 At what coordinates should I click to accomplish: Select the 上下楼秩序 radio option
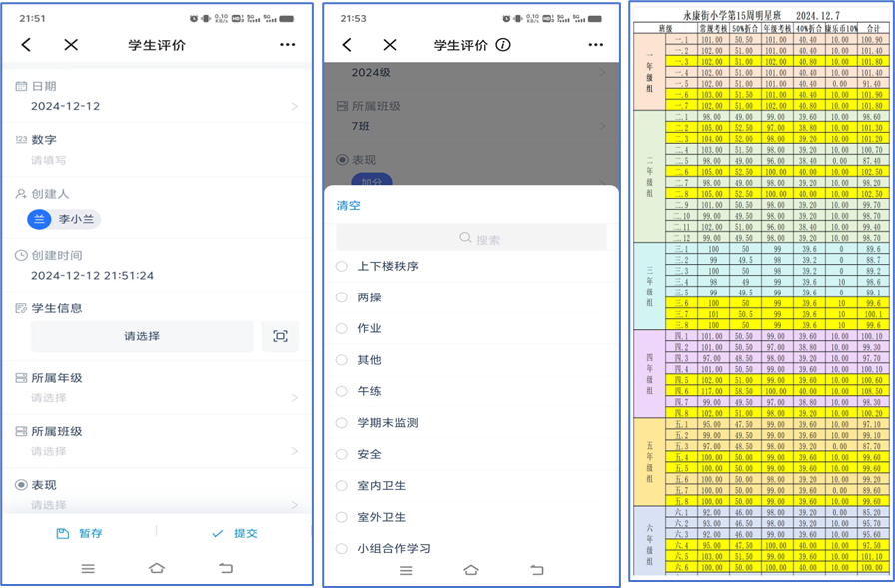point(342,267)
